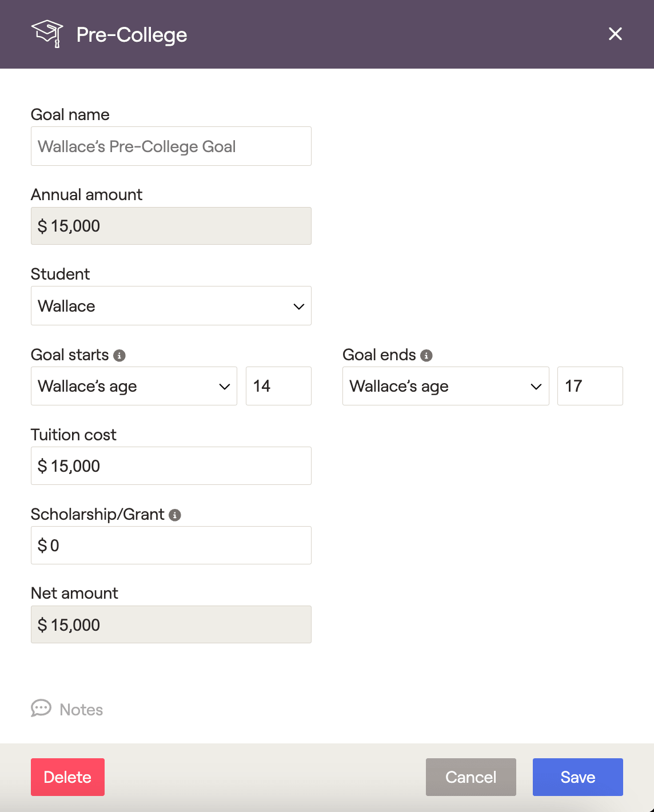
Task: Close the Pre-College dialog with X
Action: click(x=615, y=34)
